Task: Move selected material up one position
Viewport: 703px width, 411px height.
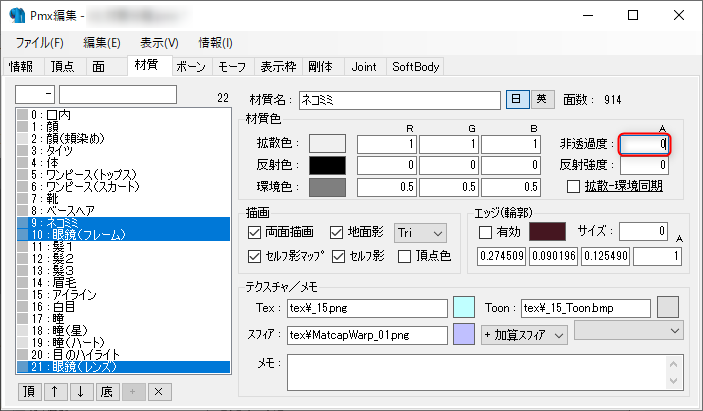Action: click(x=55, y=392)
